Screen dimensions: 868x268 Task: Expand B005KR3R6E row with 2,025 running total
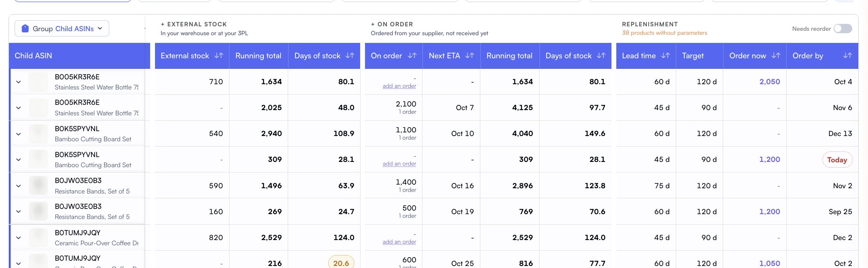coord(19,108)
